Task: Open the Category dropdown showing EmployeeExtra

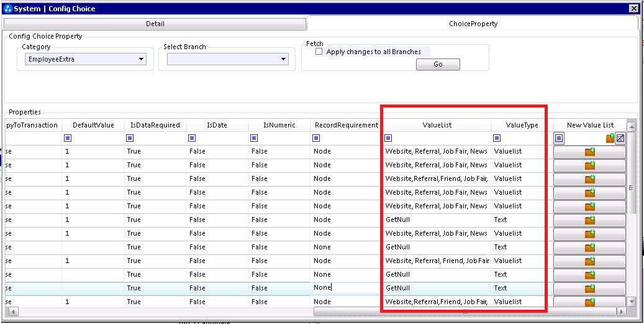Action: [86, 59]
